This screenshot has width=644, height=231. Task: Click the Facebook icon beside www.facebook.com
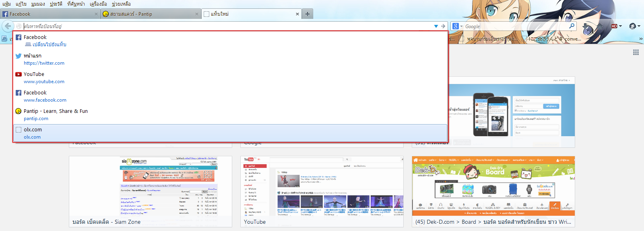[19, 93]
